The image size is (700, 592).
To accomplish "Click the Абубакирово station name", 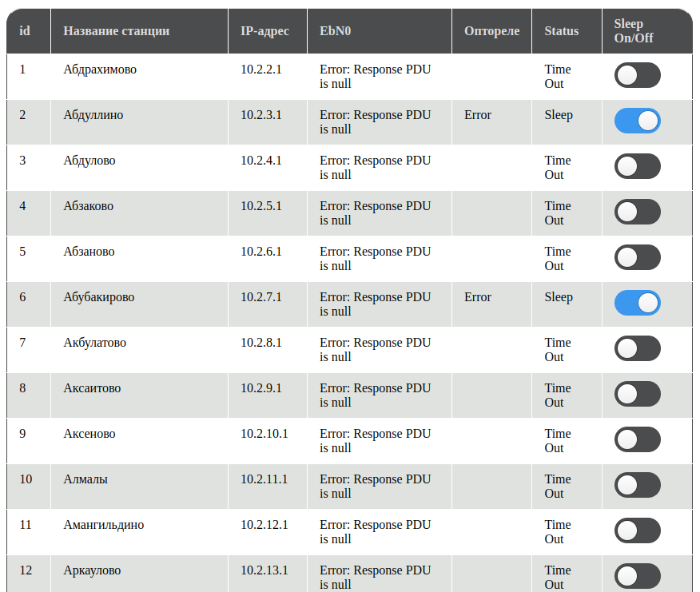I will pos(98,297).
